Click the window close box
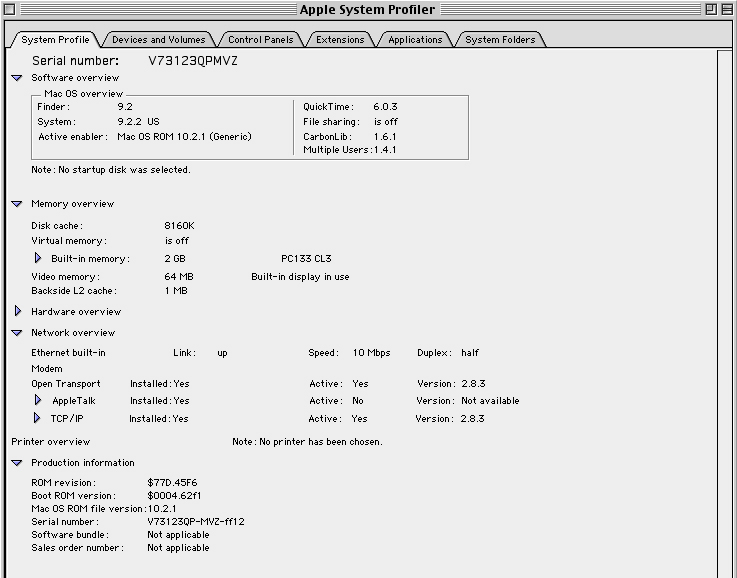Viewport: 737px width, 578px height. pos(9,9)
